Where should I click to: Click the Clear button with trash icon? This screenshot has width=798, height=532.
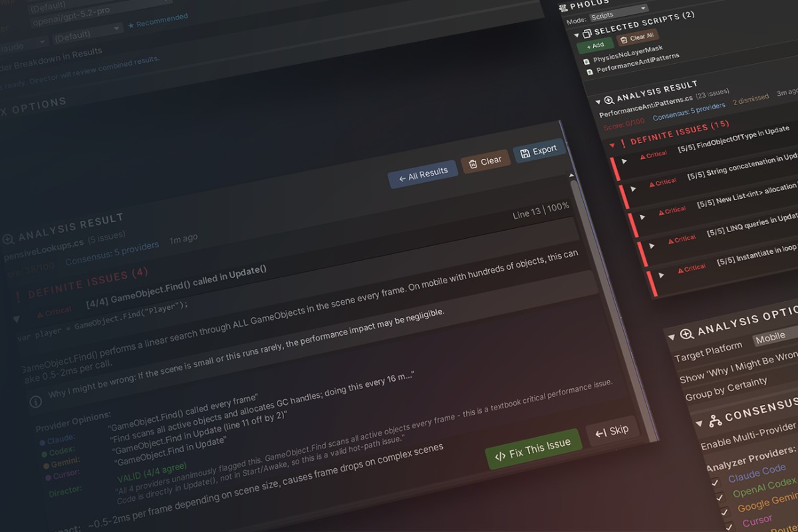tap(485, 162)
